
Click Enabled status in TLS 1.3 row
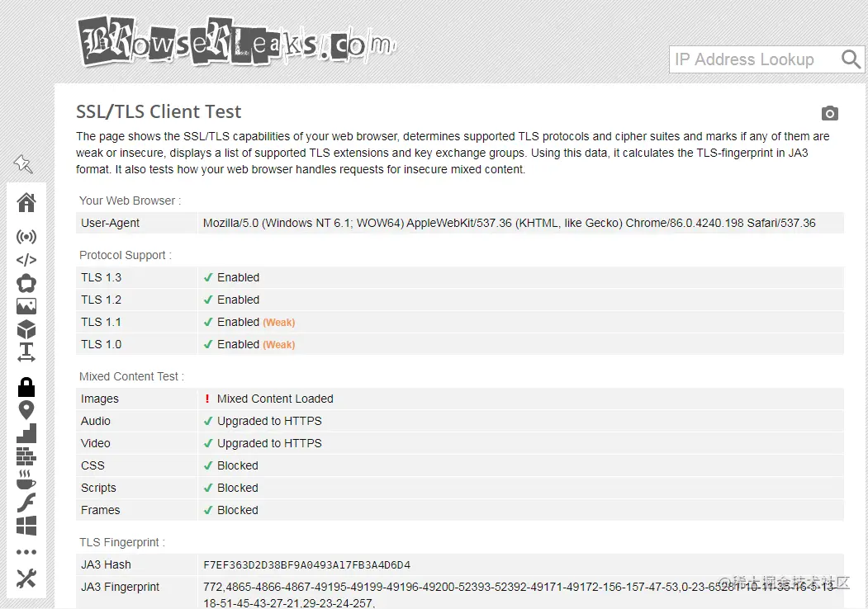click(x=238, y=277)
